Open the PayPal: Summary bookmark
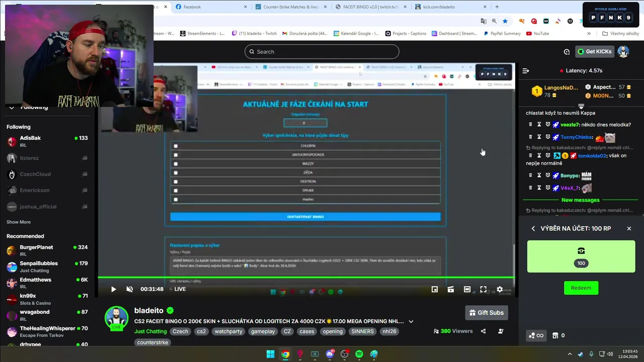 502,34
